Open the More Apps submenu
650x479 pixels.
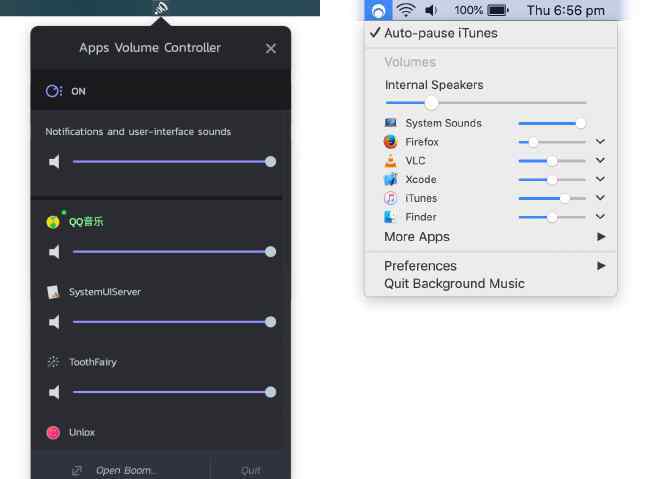[x=491, y=237]
